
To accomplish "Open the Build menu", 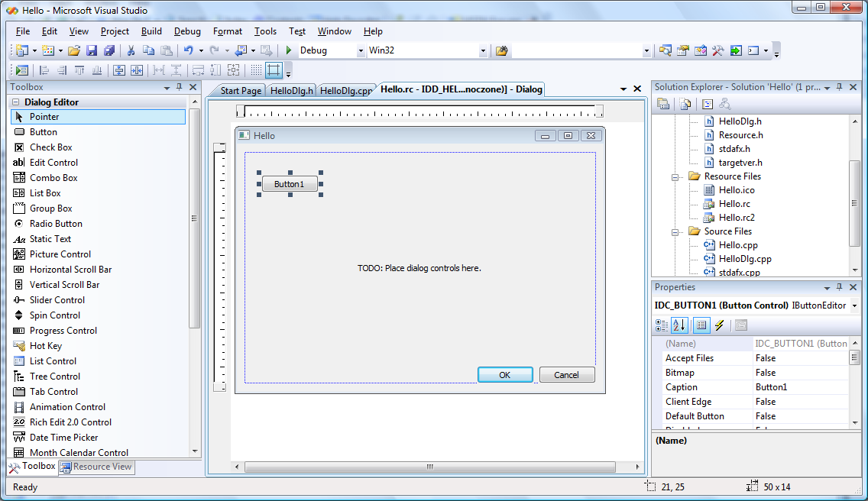I will click(x=151, y=31).
